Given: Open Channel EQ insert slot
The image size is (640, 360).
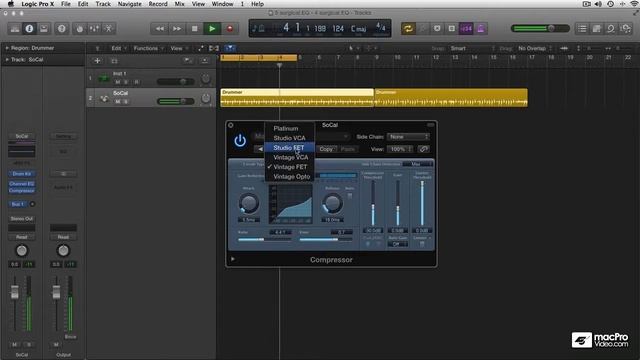Looking at the screenshot, I should tap(22, 184).
